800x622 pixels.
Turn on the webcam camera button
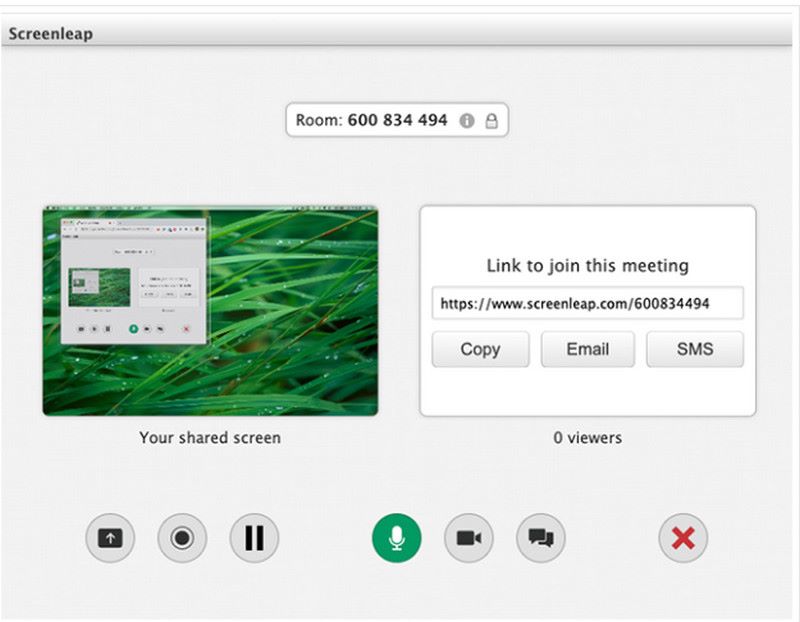click(x=469, y=538)
